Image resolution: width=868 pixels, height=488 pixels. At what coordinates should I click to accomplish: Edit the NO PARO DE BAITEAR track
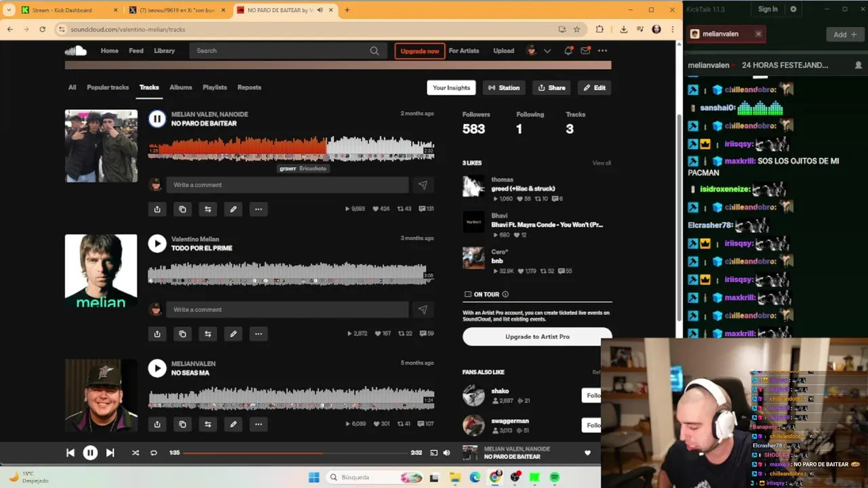(x=233, y=209)
